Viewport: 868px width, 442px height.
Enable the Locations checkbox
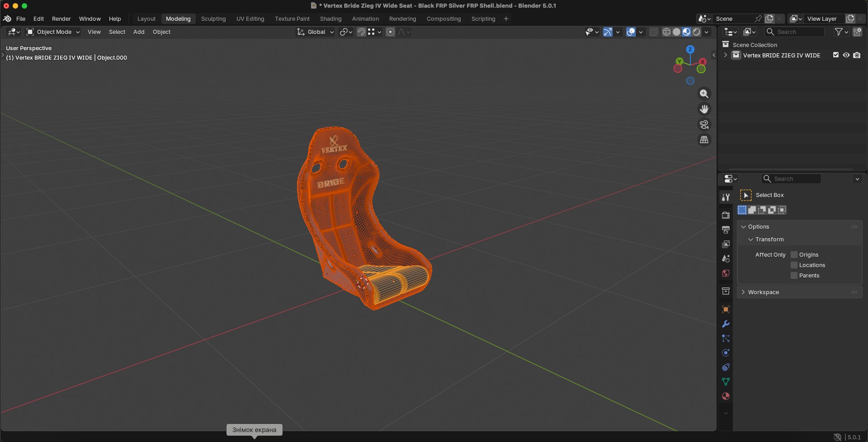click(x=794, y=265)
